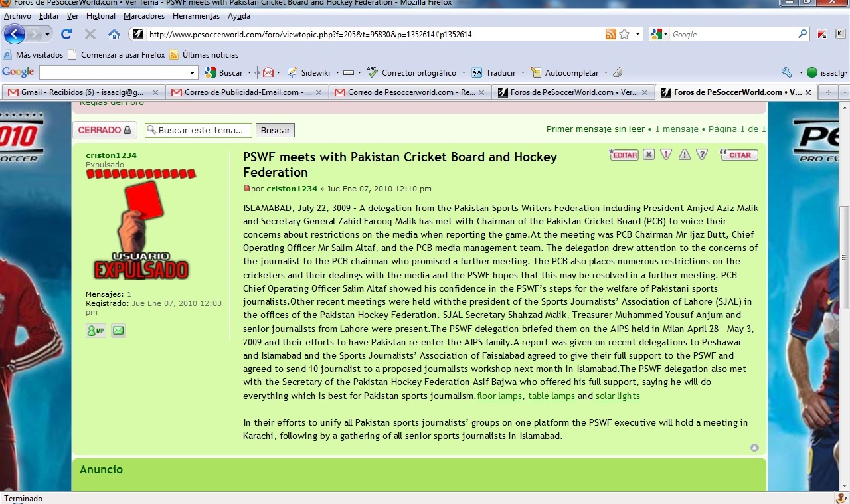Image resolution: width=850 pixels, height=504 pixels.
Task: Click the private message MP icon
Action: point(96,330)
